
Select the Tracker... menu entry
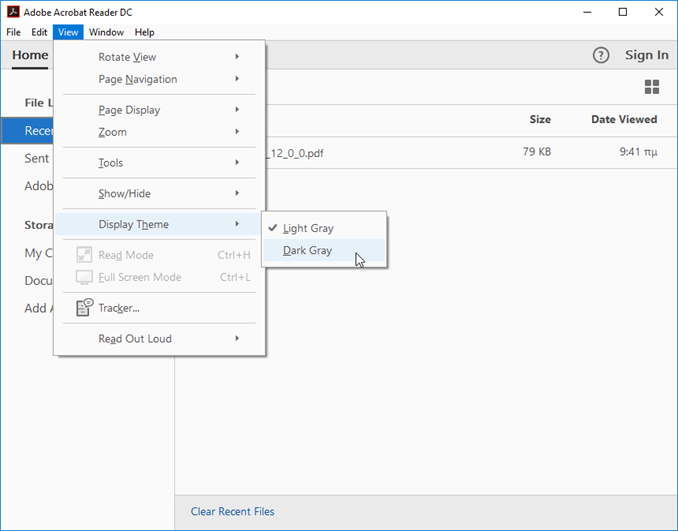(x=159, y=308)
